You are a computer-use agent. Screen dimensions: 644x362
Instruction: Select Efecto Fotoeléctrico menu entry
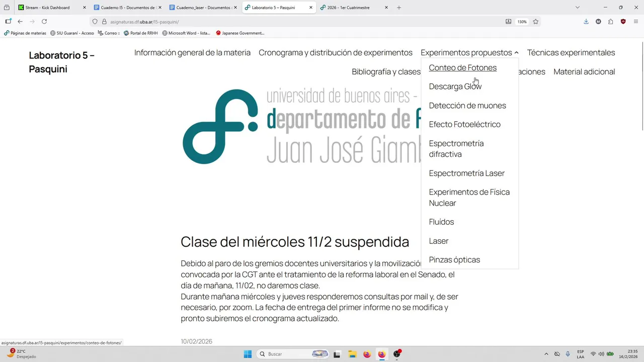coord(465,124)
